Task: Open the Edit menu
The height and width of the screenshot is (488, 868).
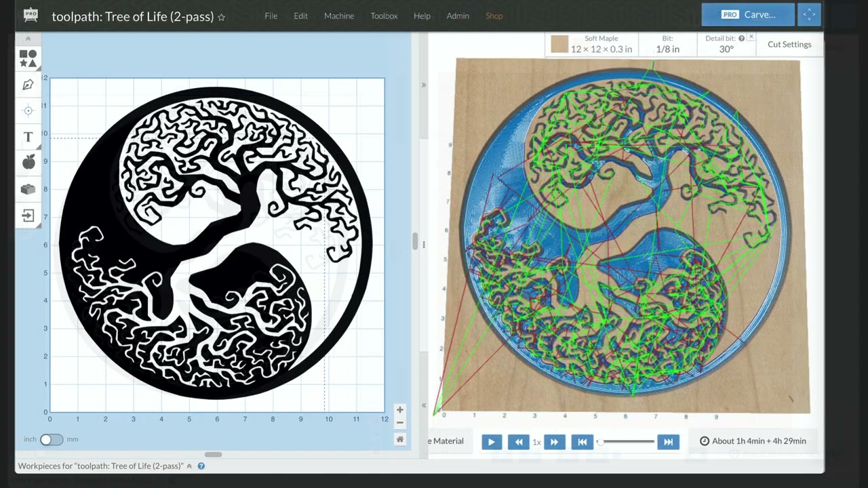Action: tap(300, 16)
